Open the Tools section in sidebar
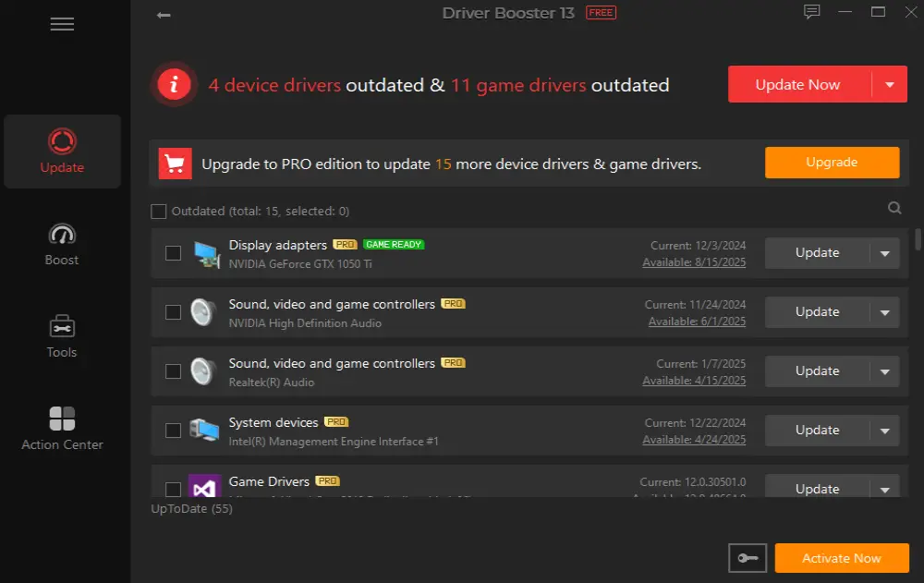 [62, 336]
